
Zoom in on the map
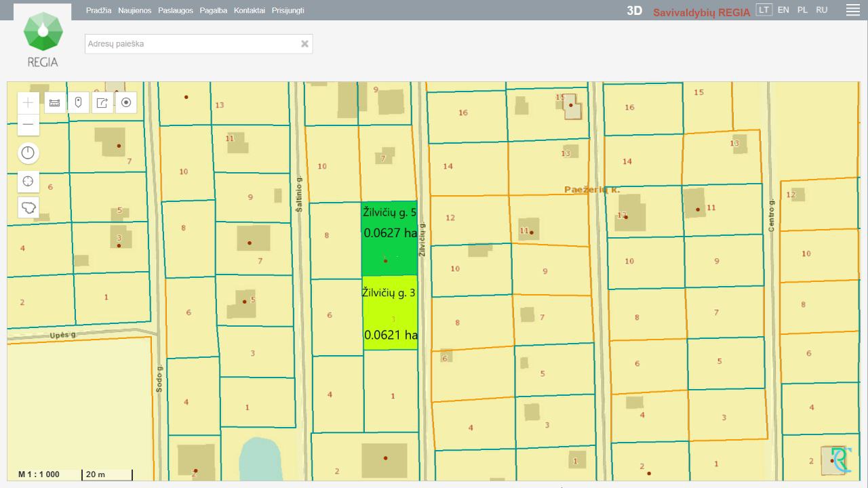[x=28, y=103]
